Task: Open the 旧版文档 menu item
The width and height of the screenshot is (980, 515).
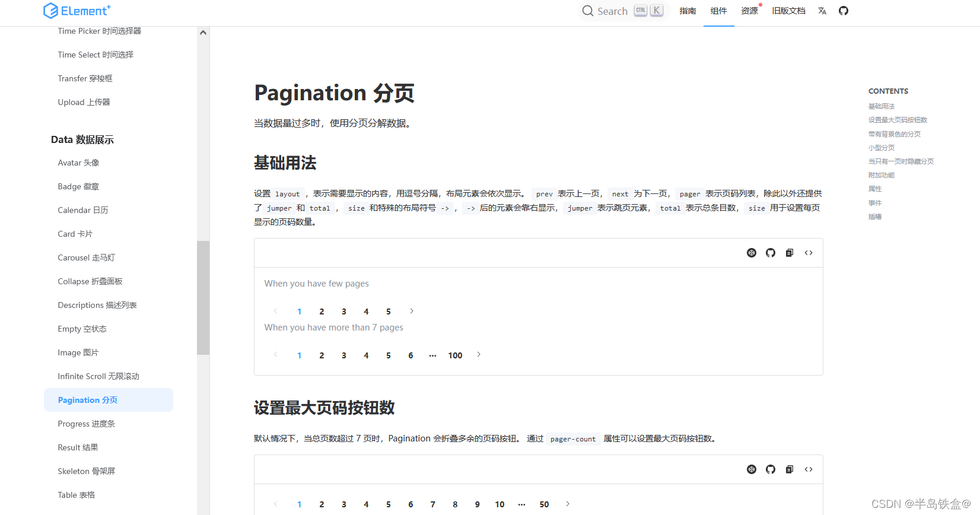Action: click(788, 11)
